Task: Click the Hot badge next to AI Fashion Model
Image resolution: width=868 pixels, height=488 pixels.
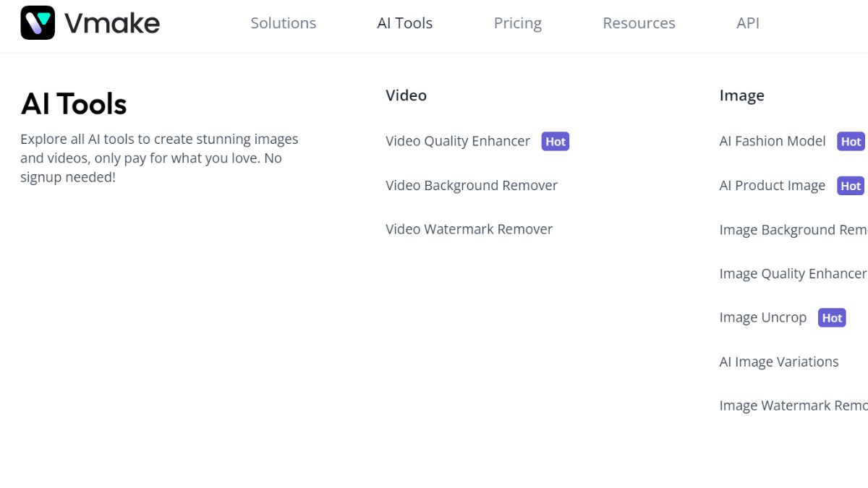Action: point(851,142)
